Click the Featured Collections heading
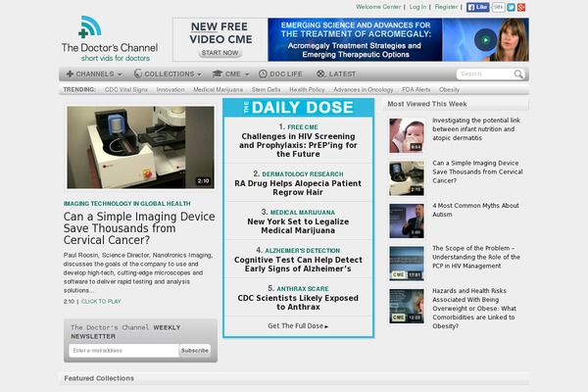Image resolution: width=588 pixels, height=392 pixels. point(99,378)
